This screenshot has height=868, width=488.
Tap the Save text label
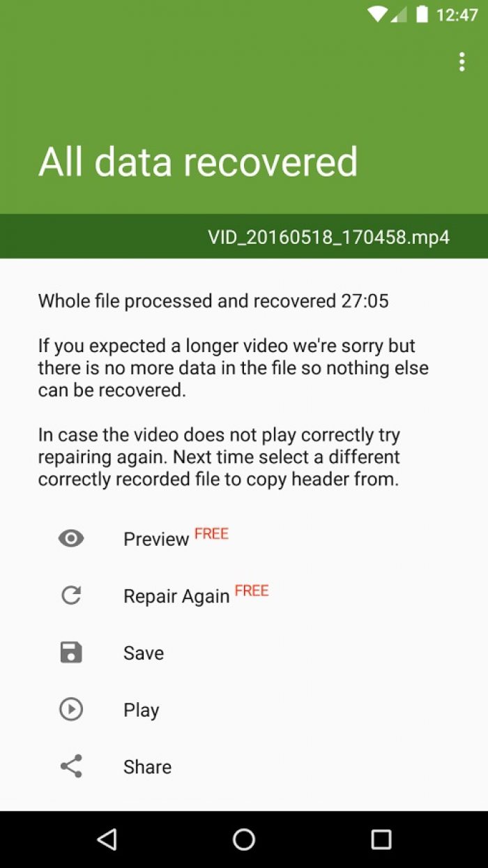coord(144,653)
